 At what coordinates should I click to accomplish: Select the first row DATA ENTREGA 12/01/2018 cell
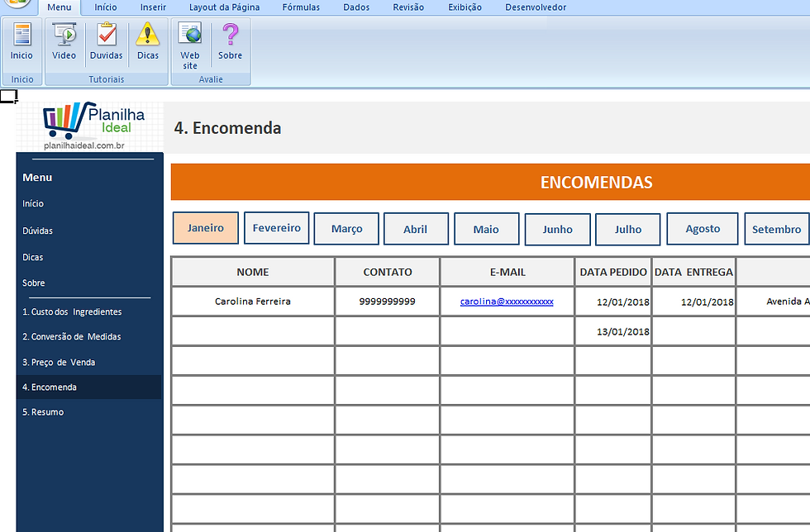tap(693, 302)
